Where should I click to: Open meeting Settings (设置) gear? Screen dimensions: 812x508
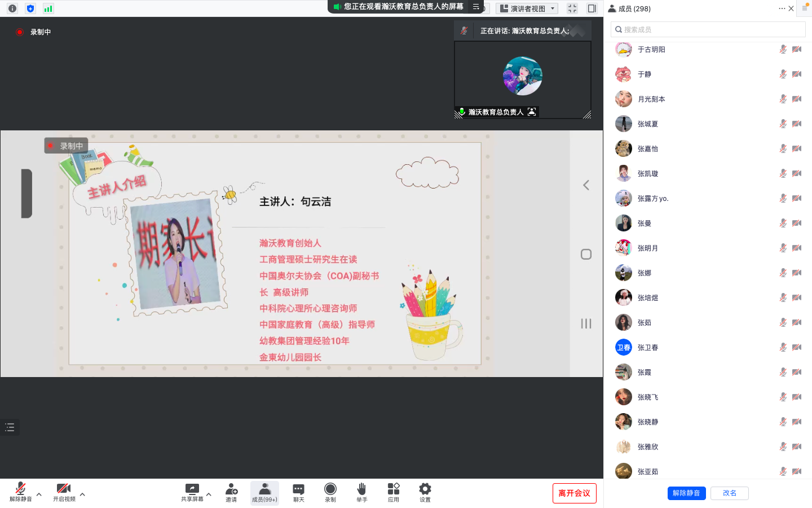(x=425, y=492)
